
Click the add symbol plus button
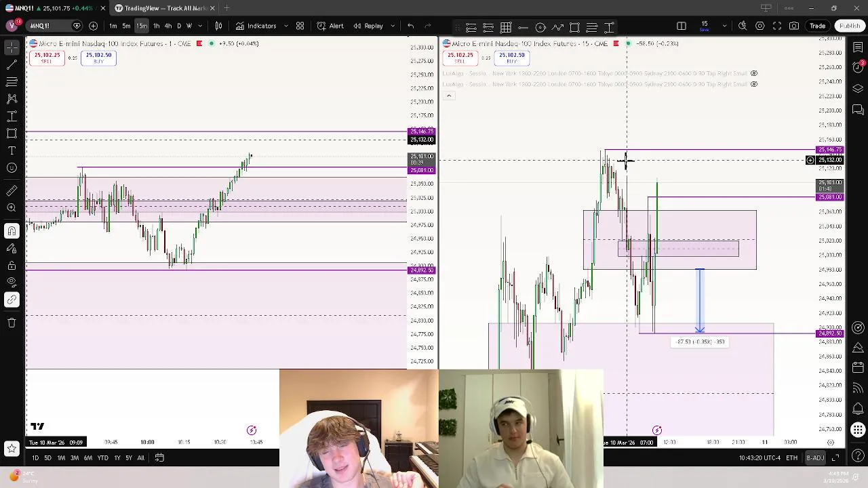tap(93, 26)
